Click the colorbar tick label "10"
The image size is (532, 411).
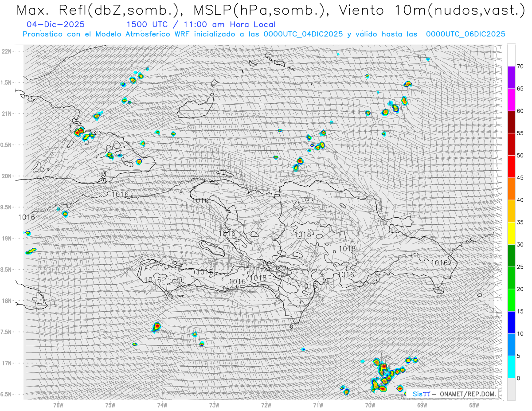click(520, 333)
